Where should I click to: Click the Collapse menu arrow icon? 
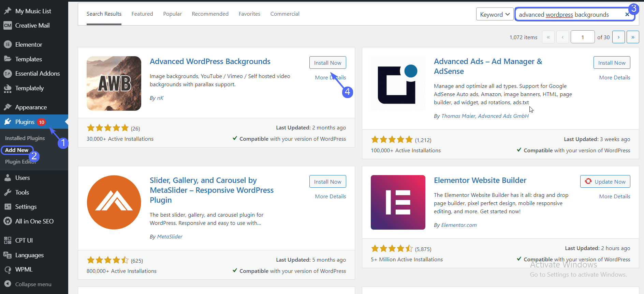[8, 284]
